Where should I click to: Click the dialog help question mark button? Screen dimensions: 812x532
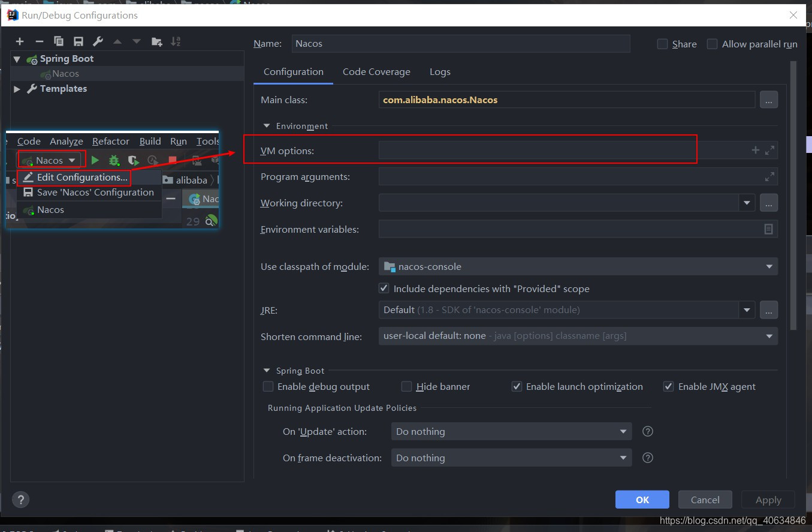click(20, 500)
